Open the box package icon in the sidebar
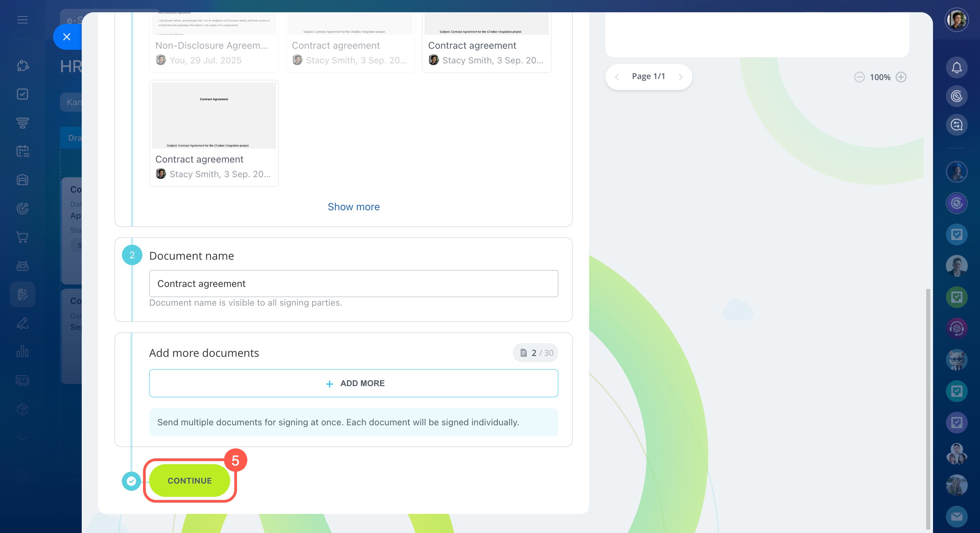The height and width of the screenshot is (533, 980). [22, 409]
